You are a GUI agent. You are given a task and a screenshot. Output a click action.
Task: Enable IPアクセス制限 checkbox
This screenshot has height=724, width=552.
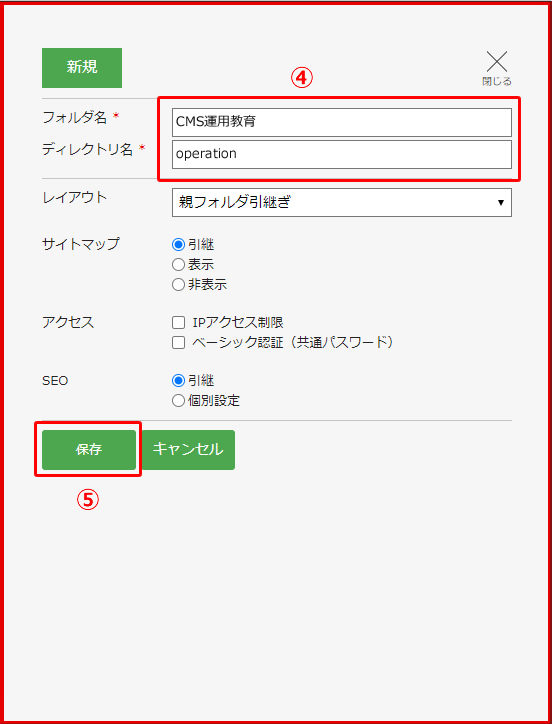click(178, 323)
